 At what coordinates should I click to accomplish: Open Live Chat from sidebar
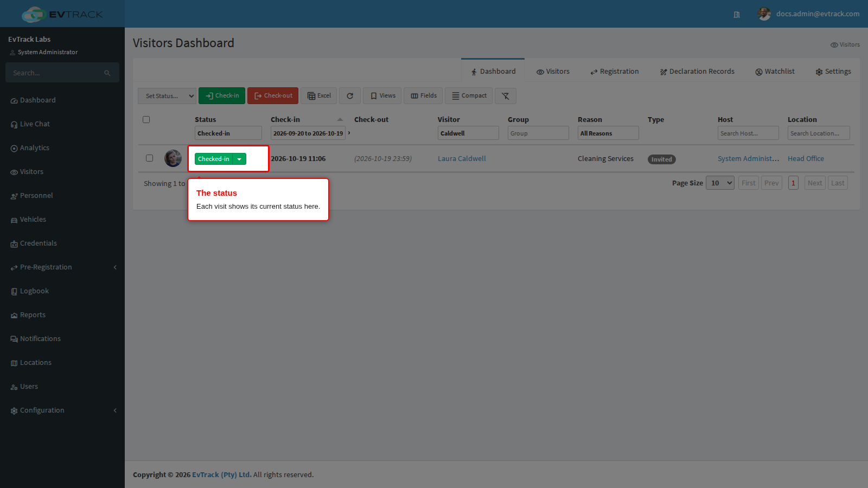(35, 124)
